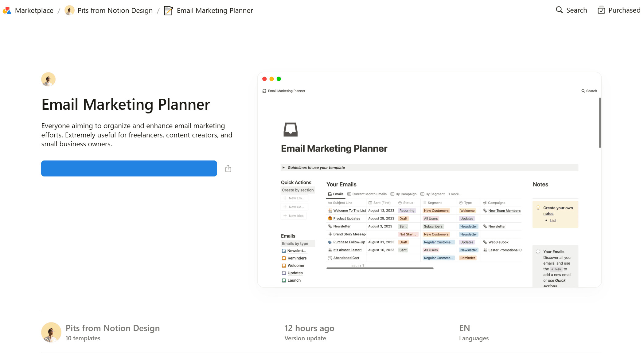Click the green window dot in preview

(279, 79)
